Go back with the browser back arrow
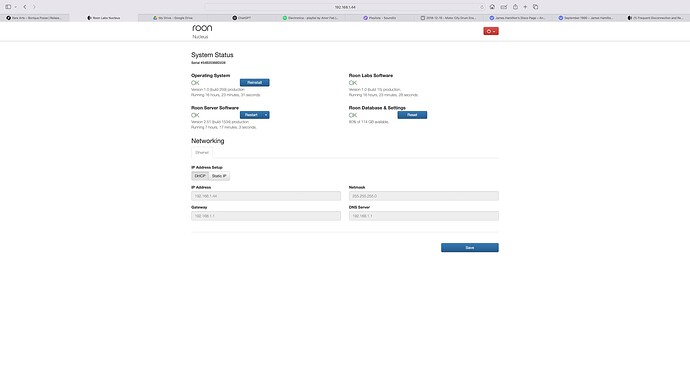The height and width of the screenshot is (388, 690). [25, 7]
